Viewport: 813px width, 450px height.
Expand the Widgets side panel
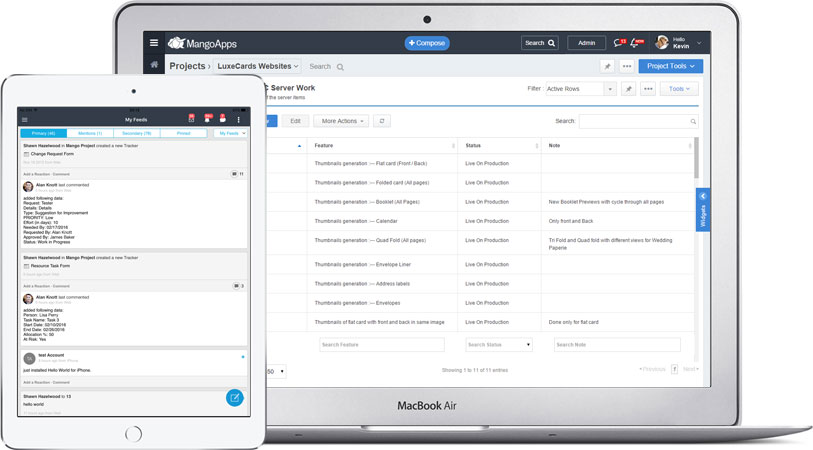point(703,209)
